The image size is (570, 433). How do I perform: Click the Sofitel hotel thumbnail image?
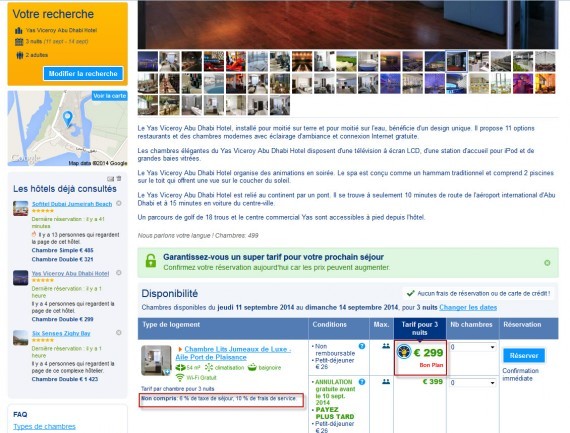click(x=20, y=208)
